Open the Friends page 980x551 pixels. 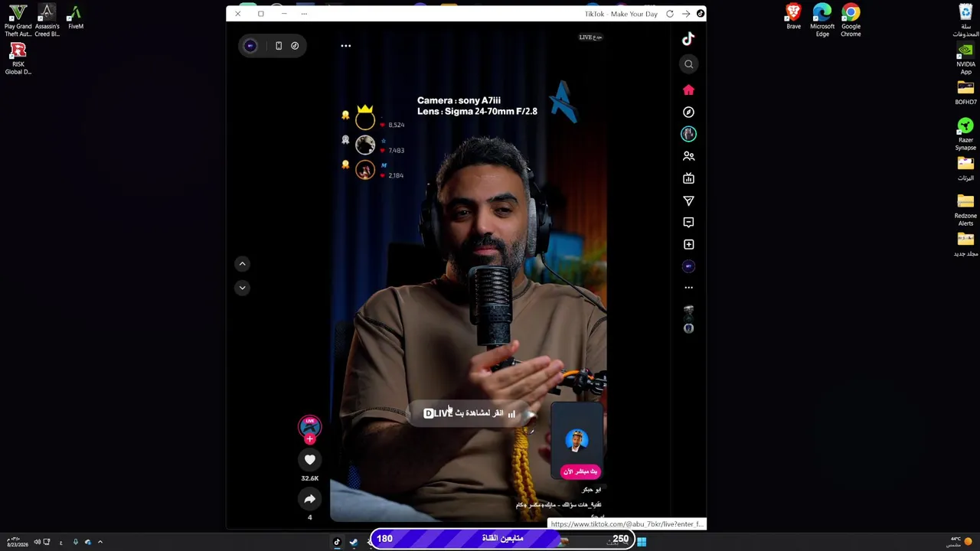pos(688,156)
